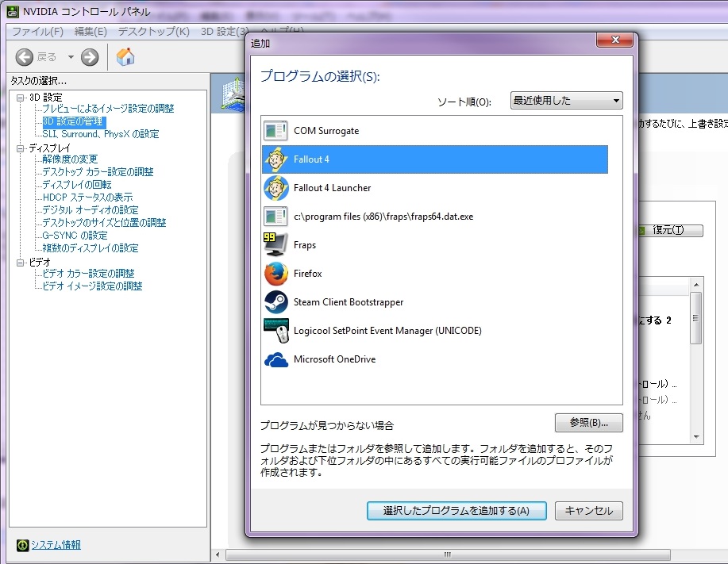Select the Firefox list entry text
This screenshot has width=728, height=564.
click(x=308, y=274)
